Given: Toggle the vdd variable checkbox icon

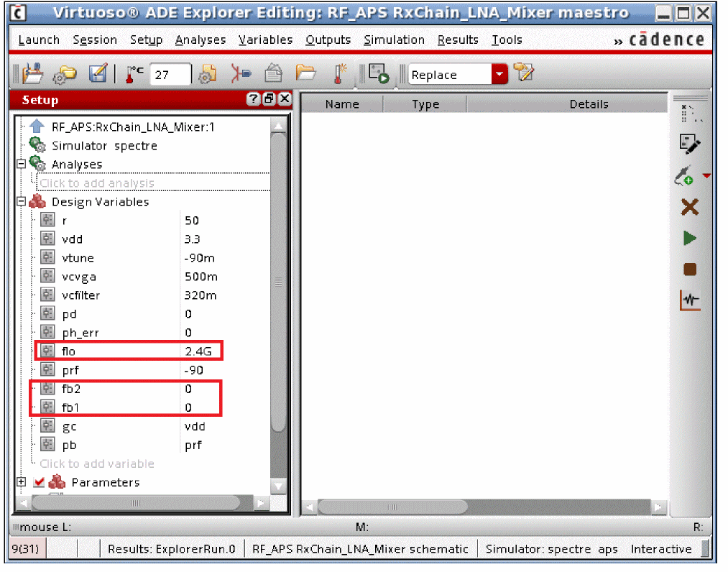Looking at the screenshot, I should [x=48, y=239].
